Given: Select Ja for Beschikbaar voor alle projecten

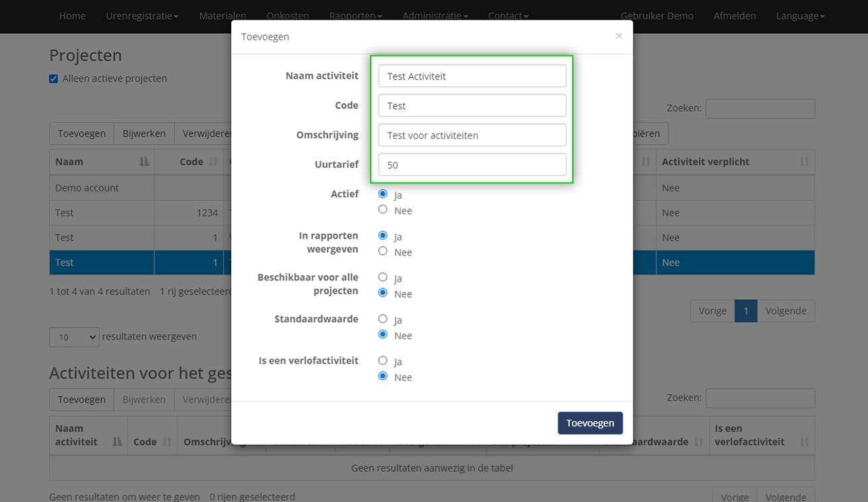Looking at the screenshot, I should tap(383, 277).
